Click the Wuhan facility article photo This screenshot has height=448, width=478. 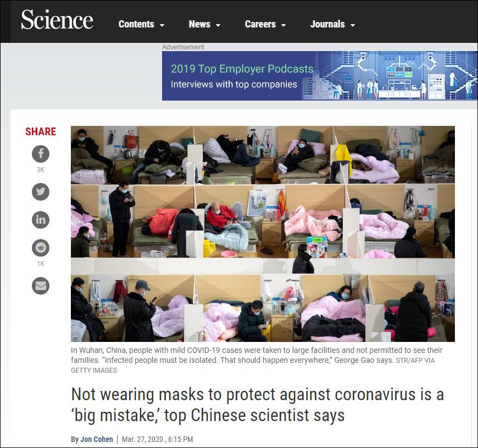click(263, 234)
